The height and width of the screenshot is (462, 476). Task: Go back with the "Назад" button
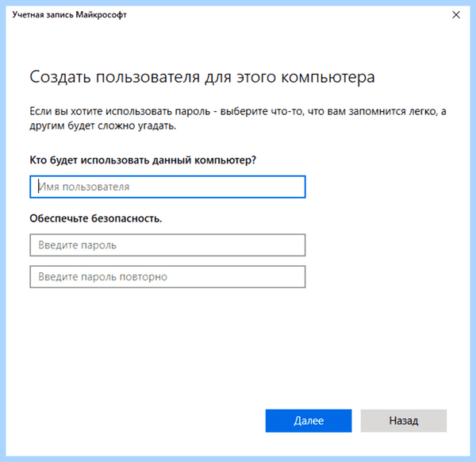point(404,421)
